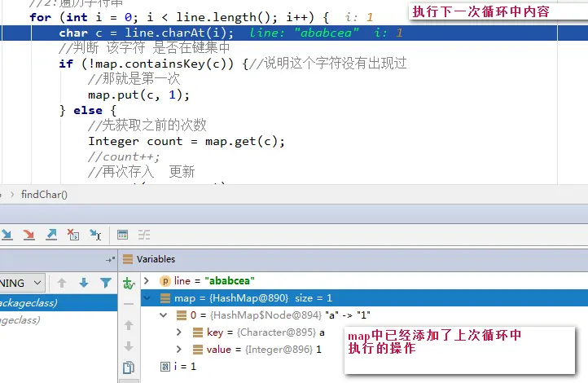The width and height of the screenshot is (588, 383).
Task: Select the line = "ababcea" variable row
Action: (364, 280)
